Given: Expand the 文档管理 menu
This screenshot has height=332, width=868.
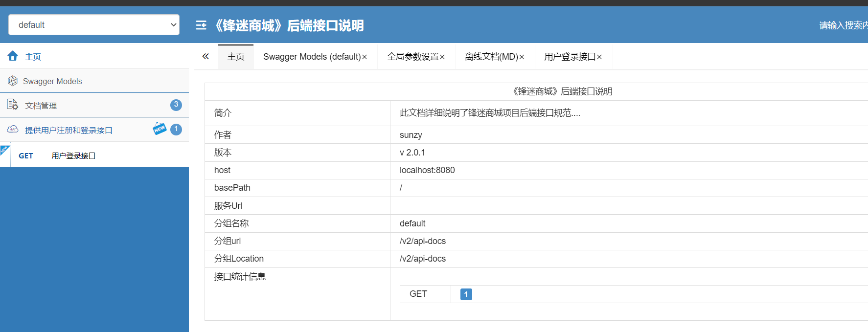Looking at the screenshot, I should 94,105.
